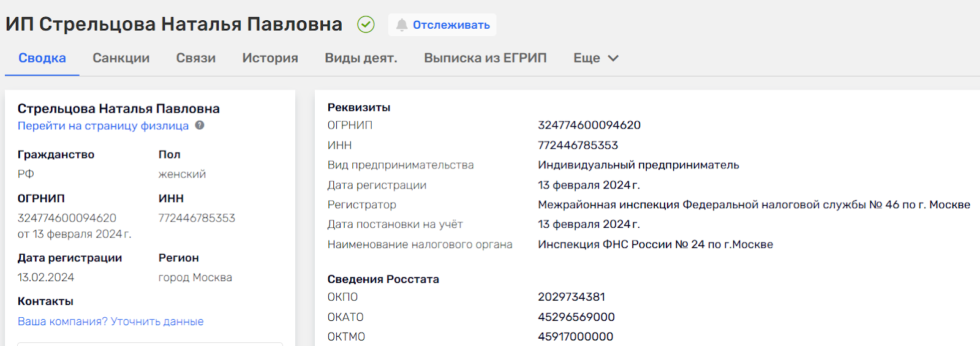The height and width of the screenshot is (346, 980).
Task: Click Ваша компания? Уточнить данные link
Action: pyautogui.click(x=110, y=322)
